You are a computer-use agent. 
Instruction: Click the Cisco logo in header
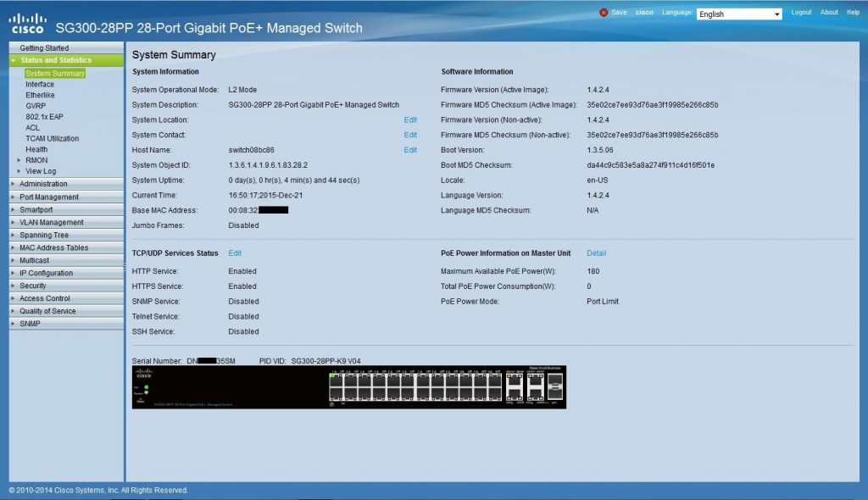coord(28,24)
